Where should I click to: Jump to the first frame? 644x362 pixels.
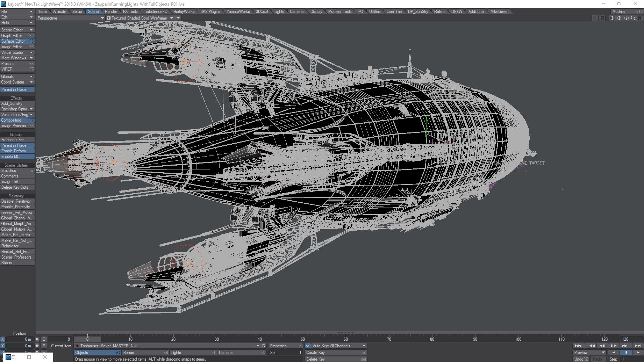click(578, 346)
